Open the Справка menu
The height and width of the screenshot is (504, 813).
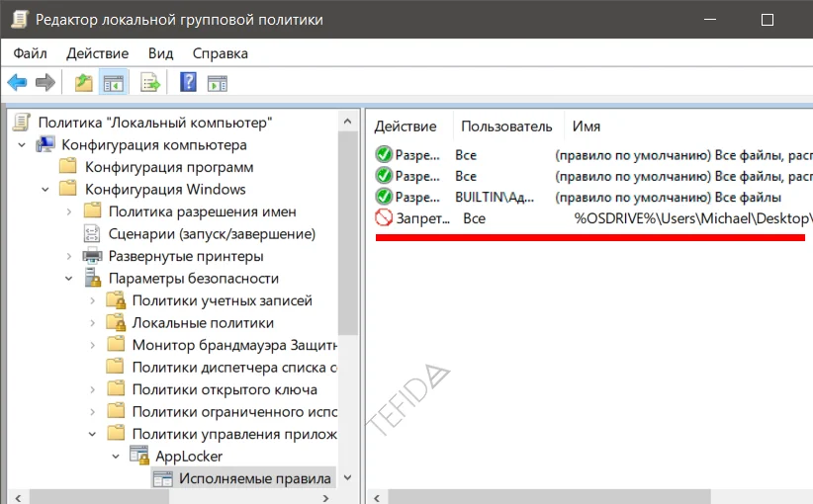[x=220, y=53]
